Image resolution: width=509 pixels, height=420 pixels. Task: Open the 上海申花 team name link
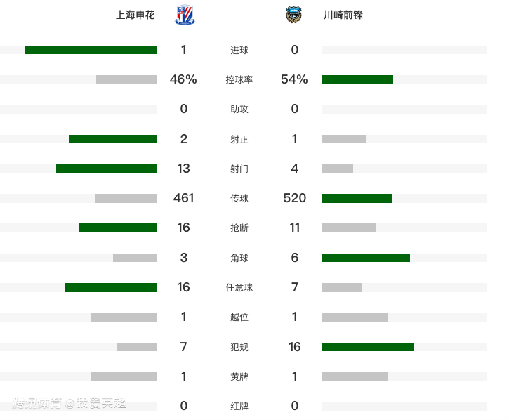point(135,15)
